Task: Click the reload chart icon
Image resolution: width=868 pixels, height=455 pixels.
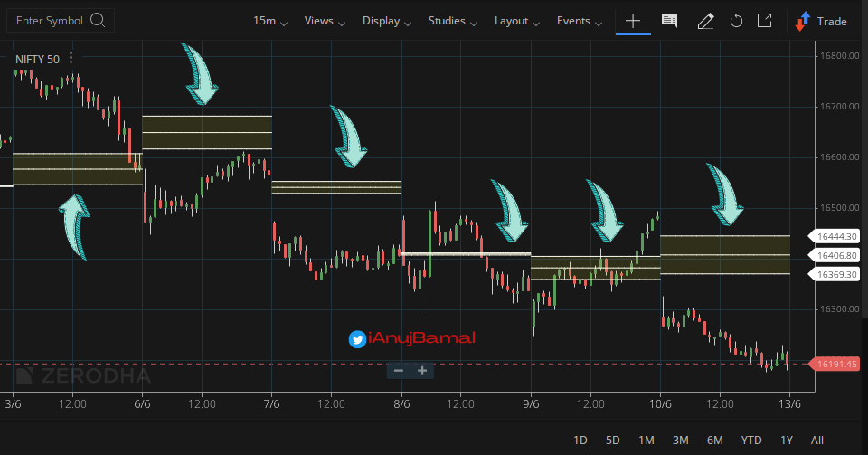Action: tap(736, 21)
